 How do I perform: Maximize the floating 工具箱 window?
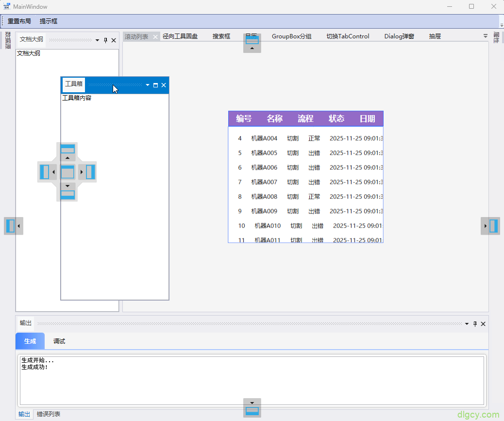(156, 85)
